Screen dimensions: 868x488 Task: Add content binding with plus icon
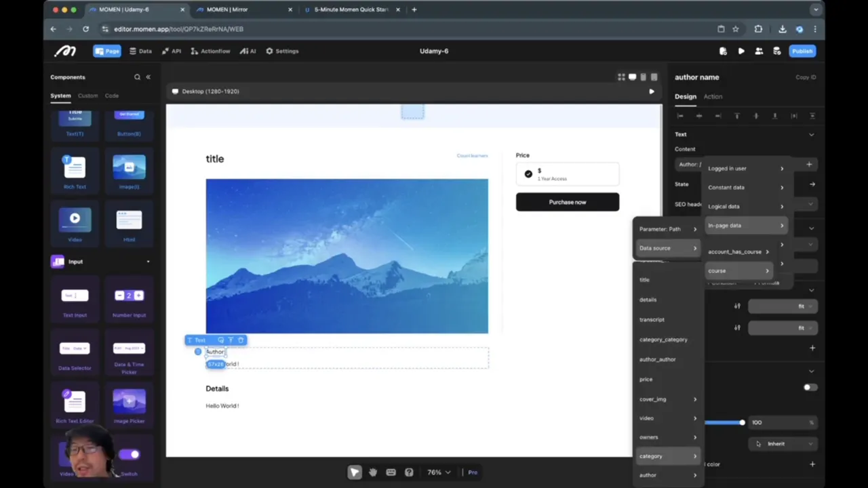click(x=809, y=164)
